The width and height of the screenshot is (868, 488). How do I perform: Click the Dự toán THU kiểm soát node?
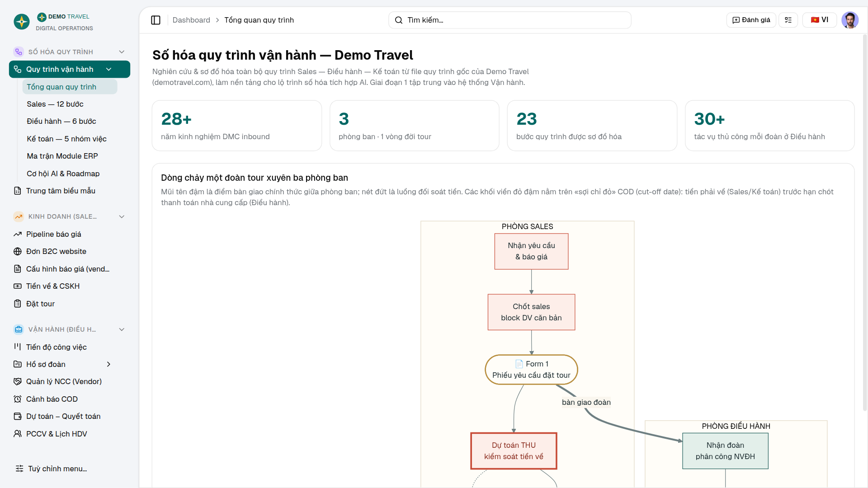coord(514,451)
